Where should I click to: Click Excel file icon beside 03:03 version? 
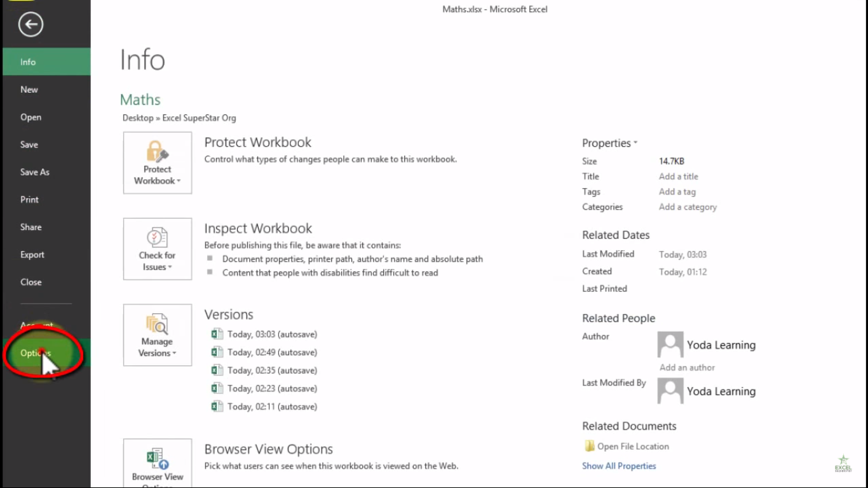[217, 334]
